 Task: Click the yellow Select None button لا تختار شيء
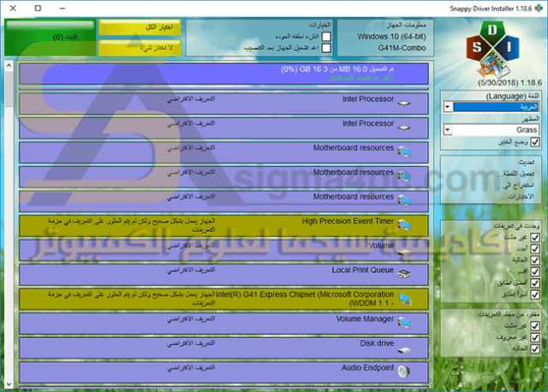[140, 48]
